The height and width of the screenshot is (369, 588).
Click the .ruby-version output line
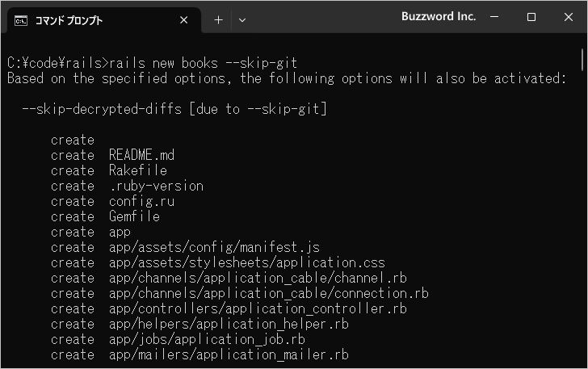tap(127, 186)
